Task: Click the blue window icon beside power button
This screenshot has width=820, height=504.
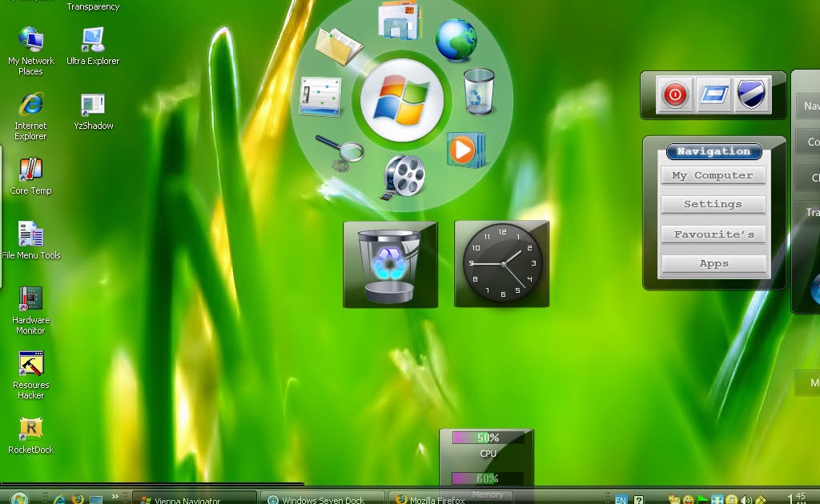Action: point(713,94)
